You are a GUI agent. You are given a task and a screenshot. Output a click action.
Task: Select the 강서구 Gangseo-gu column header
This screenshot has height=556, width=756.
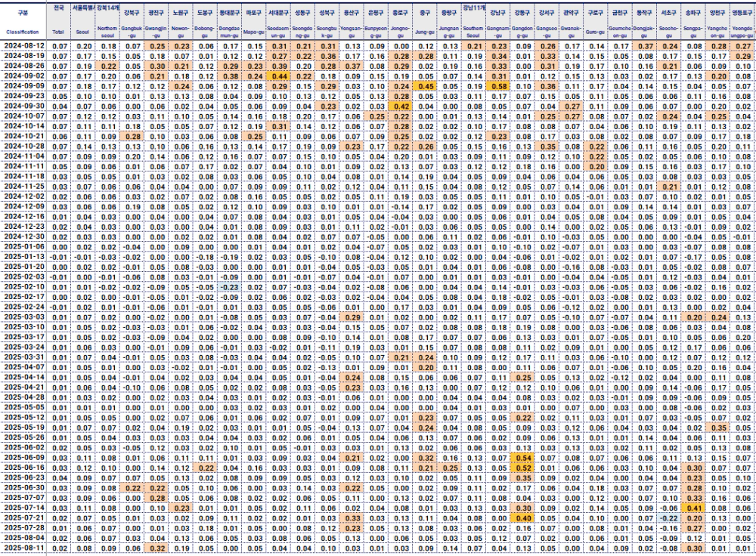click(x=547, y=21)
